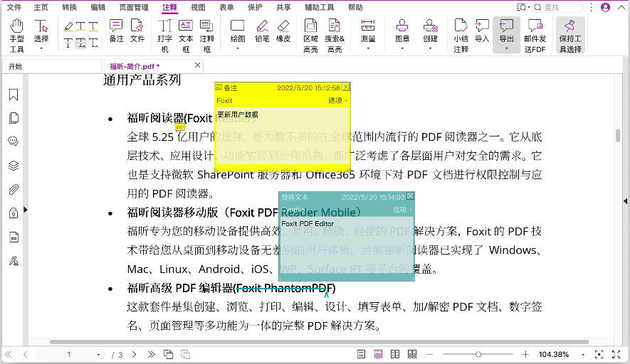Jump to the last page
630x364 pixels.
[x=151, y=354]
